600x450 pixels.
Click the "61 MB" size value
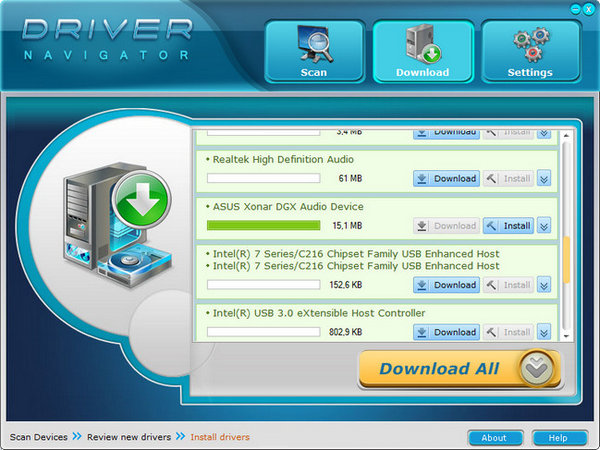pyautogui.click(x=350, y=178)
